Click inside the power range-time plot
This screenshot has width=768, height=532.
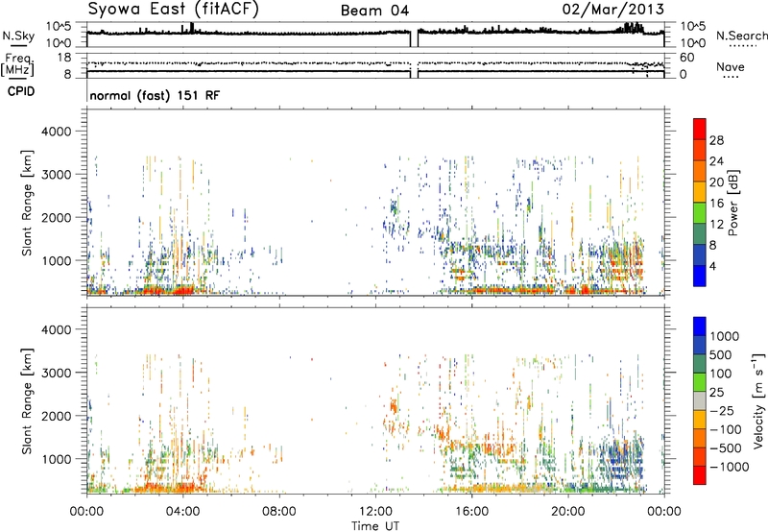pyautogui.click(x=375, y=203)
